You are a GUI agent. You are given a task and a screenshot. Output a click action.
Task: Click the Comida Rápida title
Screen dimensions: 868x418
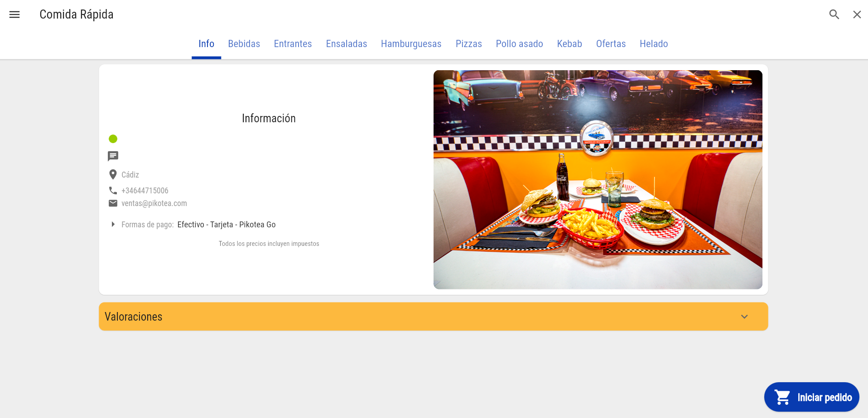tap(77, 14)
